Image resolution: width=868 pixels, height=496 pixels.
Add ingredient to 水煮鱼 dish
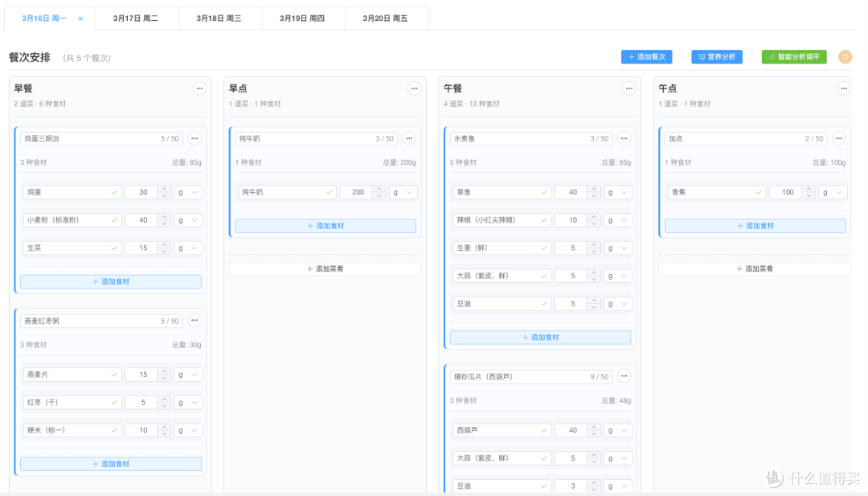point(540,337)
